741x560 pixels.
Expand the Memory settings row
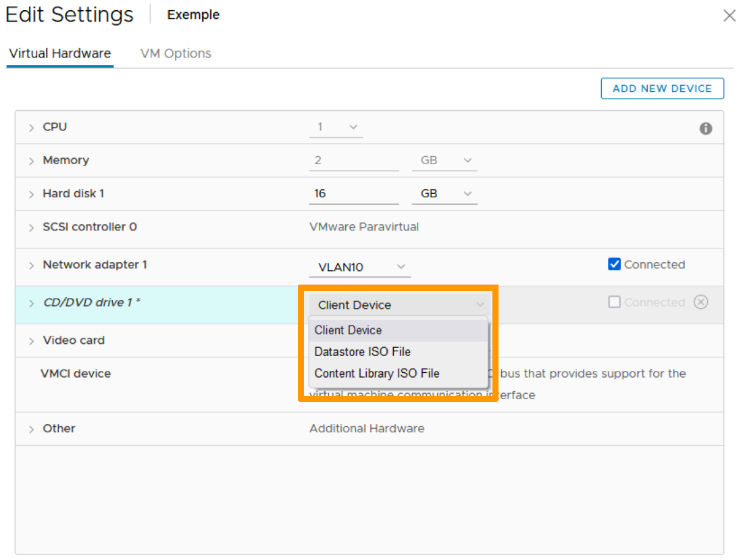coord(31,161)
